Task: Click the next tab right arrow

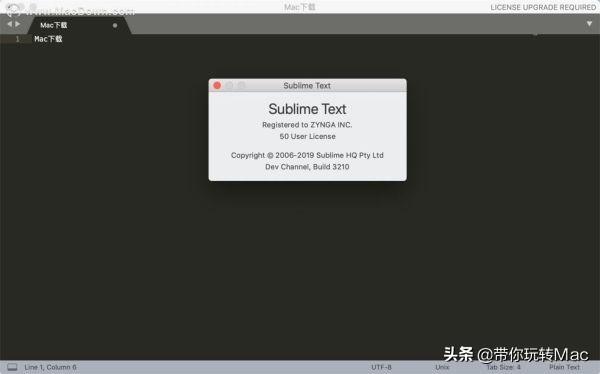Action: (x=18, y=24)
